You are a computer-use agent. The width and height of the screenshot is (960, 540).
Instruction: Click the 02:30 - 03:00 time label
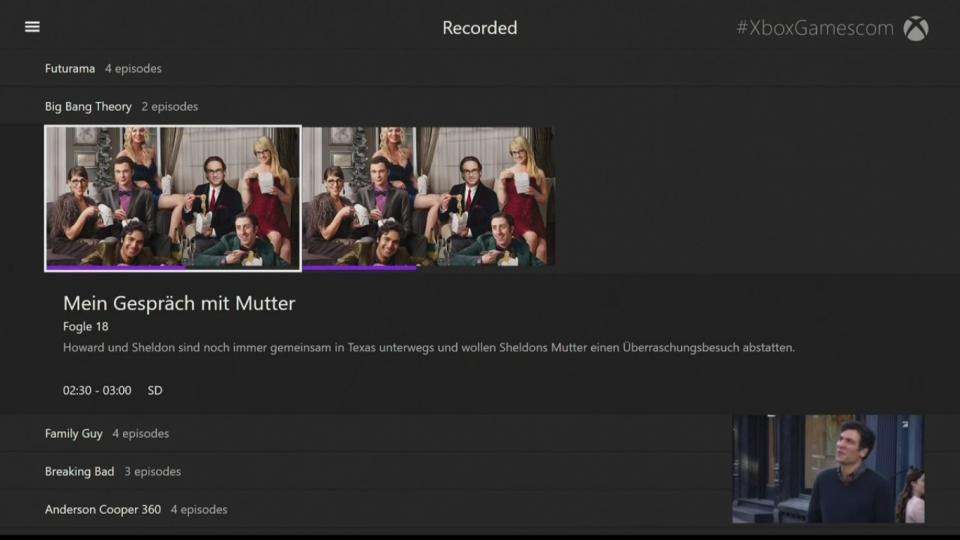[97, 391]
